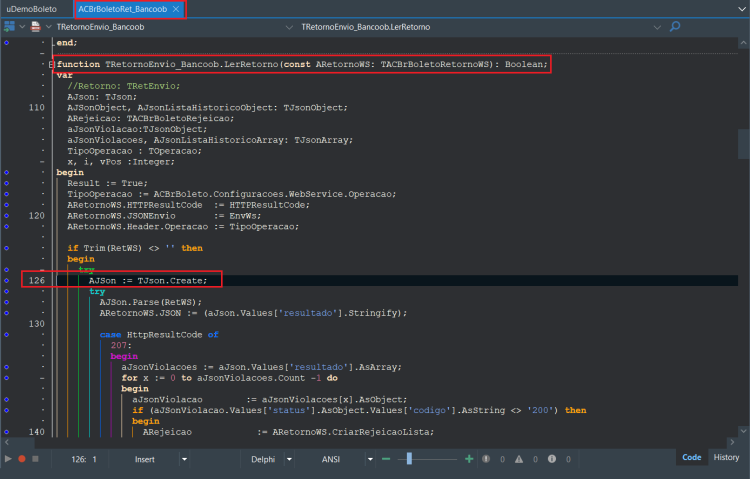Click the warnings triangle icon in status bar
The width and height of the screenshot is (750, 479).
519,459
